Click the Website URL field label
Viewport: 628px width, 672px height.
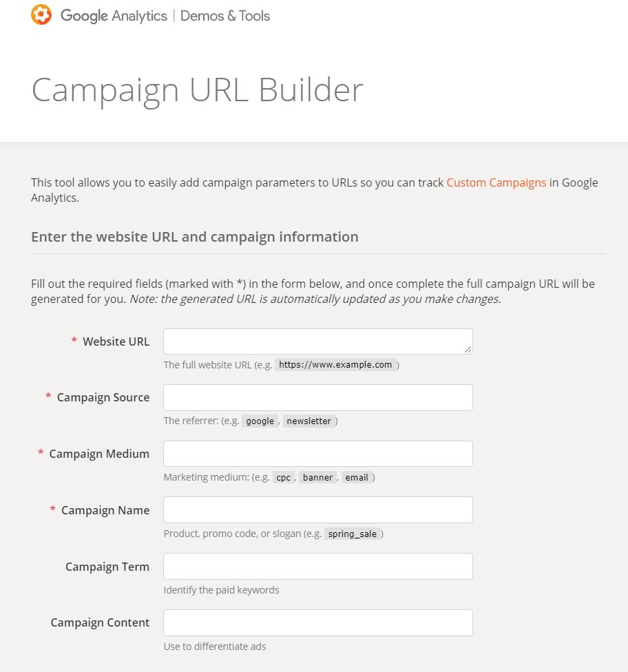pyautogui.click(x=116, y=342)
